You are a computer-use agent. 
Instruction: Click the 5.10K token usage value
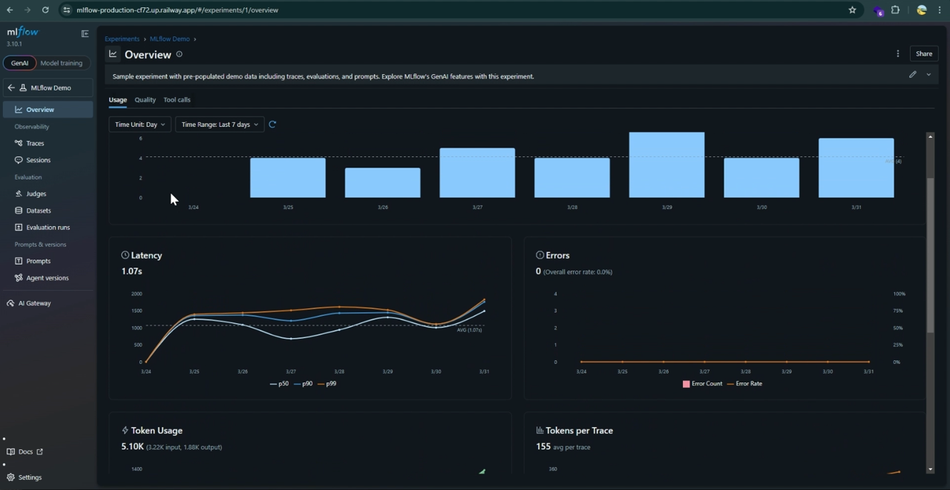132,447
